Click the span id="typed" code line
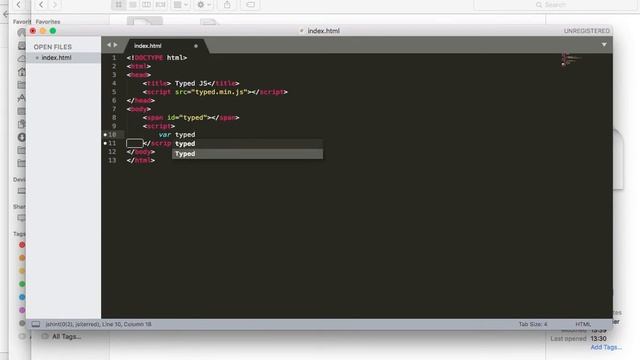This screenshot has width=640, height=360. pos(191,118)
